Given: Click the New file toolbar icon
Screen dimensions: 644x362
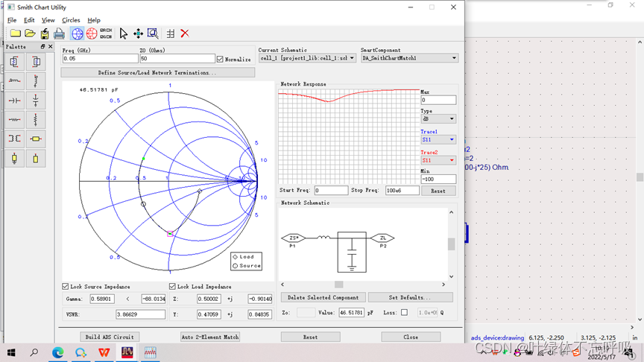Looking at the screenshot, I should tap(16, 34).
